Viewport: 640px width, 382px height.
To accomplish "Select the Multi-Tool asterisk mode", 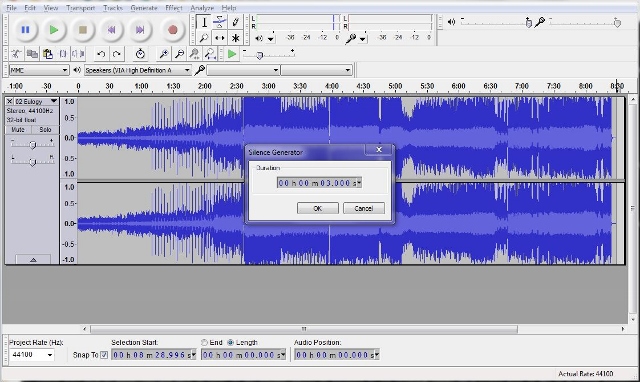I will click(x=236, y=38).
